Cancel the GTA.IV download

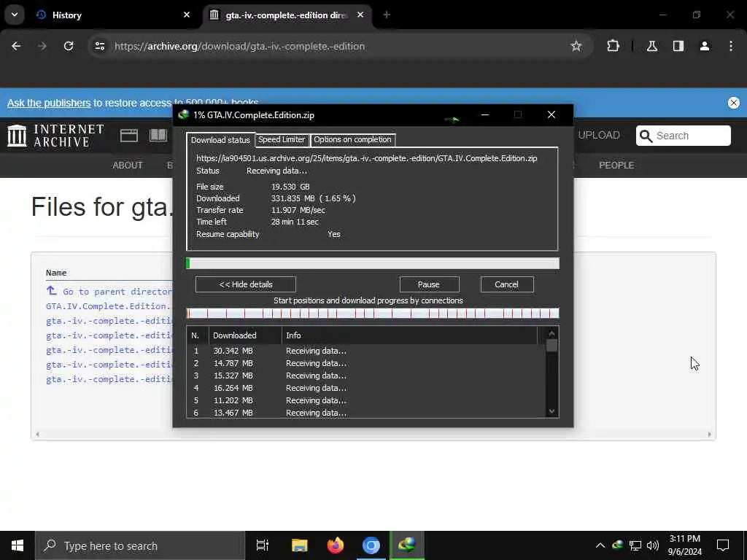(x=507, y=284)
